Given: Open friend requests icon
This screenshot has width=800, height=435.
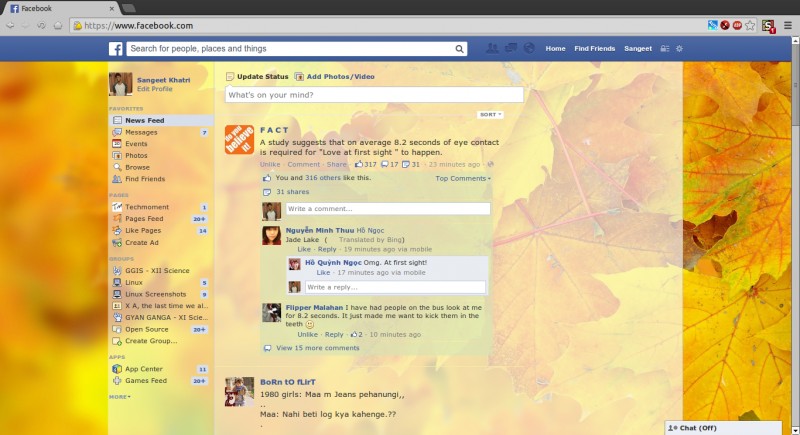Looking at the screenshot, I should point(492,48).
